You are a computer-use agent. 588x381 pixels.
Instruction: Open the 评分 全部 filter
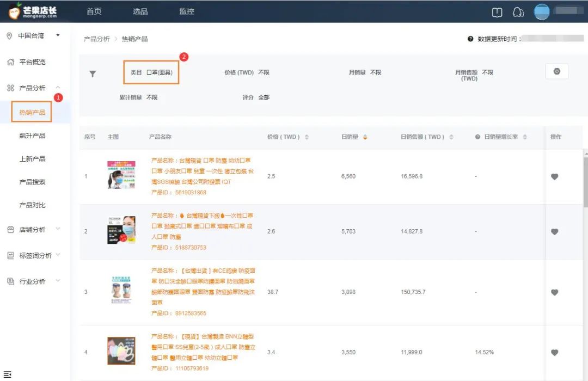(256, 97)
